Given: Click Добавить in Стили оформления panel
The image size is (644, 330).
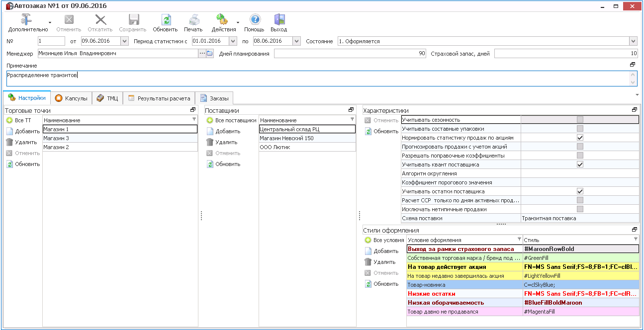Looking at the screenshot, I should [x=381, y=251].
